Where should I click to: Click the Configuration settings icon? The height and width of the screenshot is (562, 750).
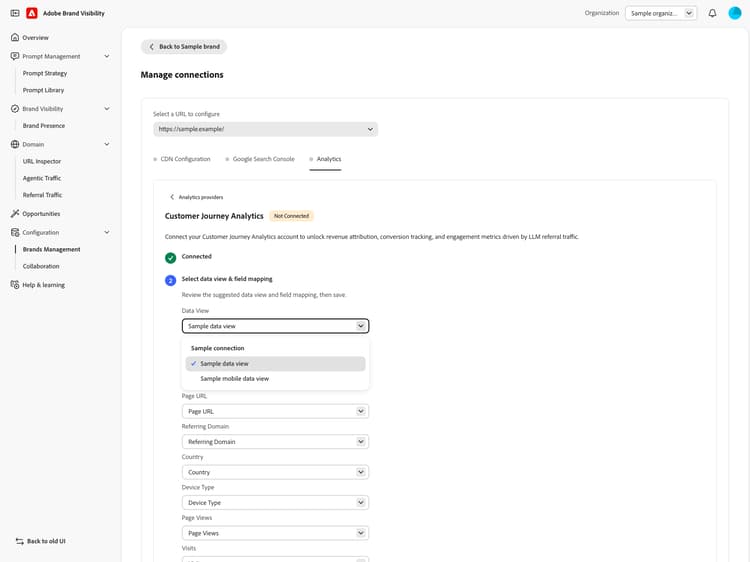point(15,232)
